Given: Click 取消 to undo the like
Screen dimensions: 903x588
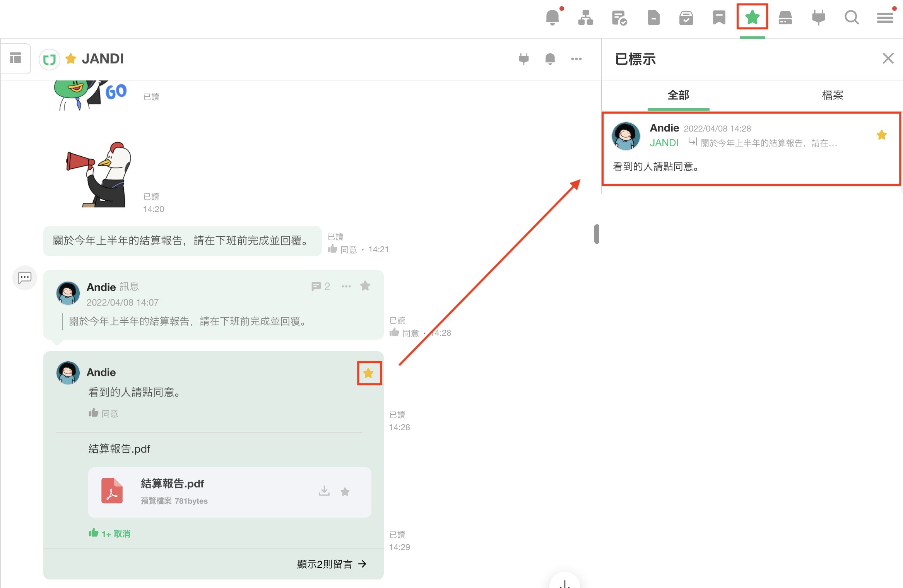Looking at the screenshot, I should tap(122, 534).
